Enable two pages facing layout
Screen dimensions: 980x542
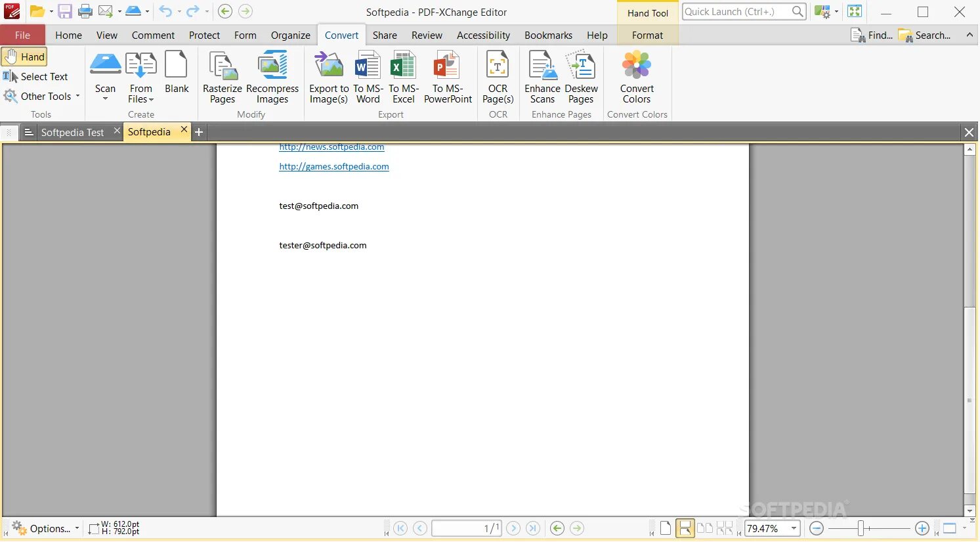[x=705, y=528]
